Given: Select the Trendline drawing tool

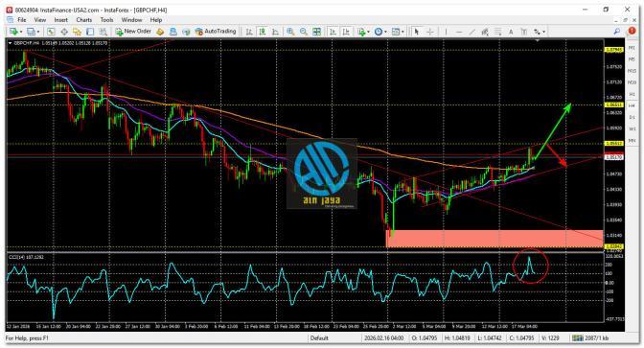Looking at the screenshot, I should pyautogui.click(x=471, y=32).
